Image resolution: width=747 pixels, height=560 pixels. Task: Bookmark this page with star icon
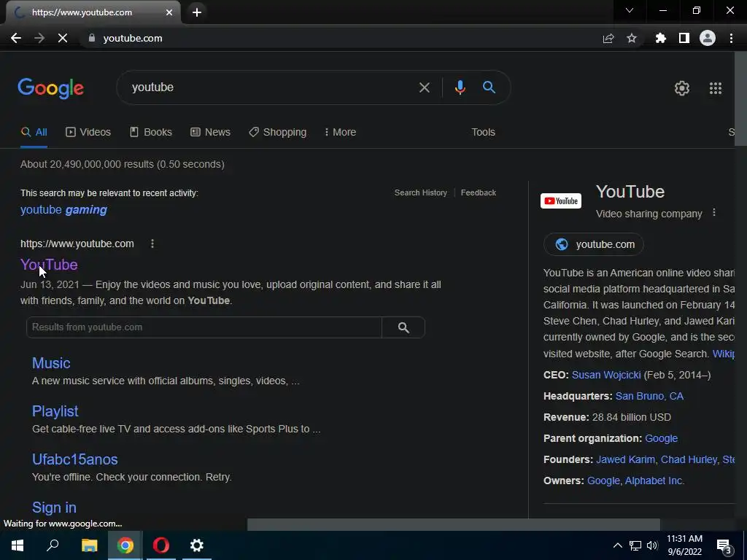[x=632, y=38]
